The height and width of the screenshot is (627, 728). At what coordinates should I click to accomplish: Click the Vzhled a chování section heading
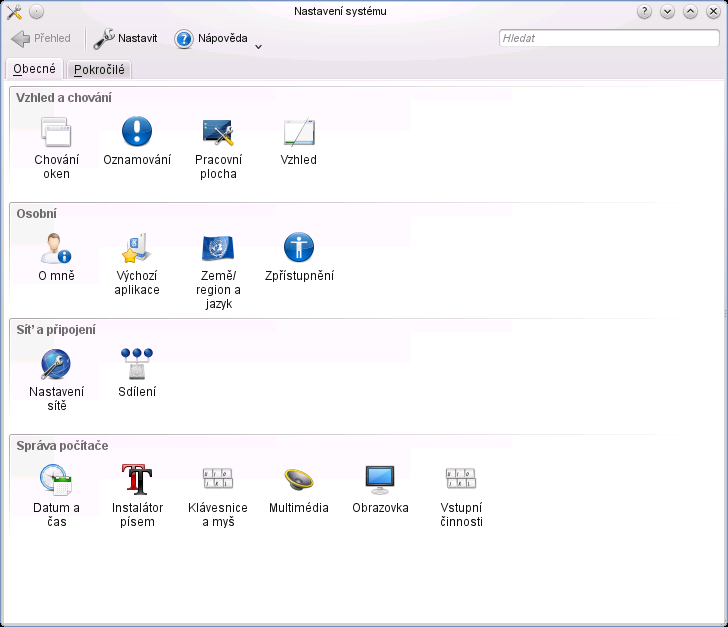pos(64,98)
